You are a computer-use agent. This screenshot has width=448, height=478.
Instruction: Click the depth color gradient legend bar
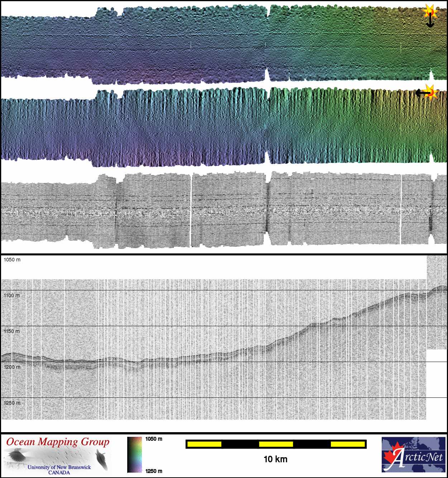pos(134,455)
